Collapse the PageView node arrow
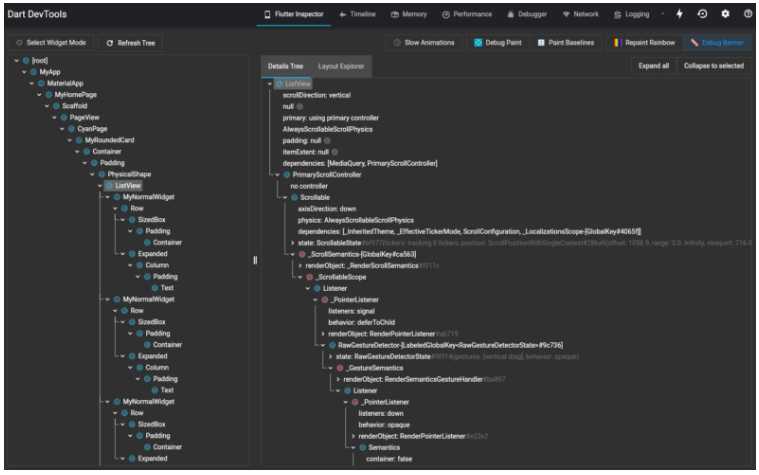The width and height of the screenshot is (759, 475). coord(55,118)
